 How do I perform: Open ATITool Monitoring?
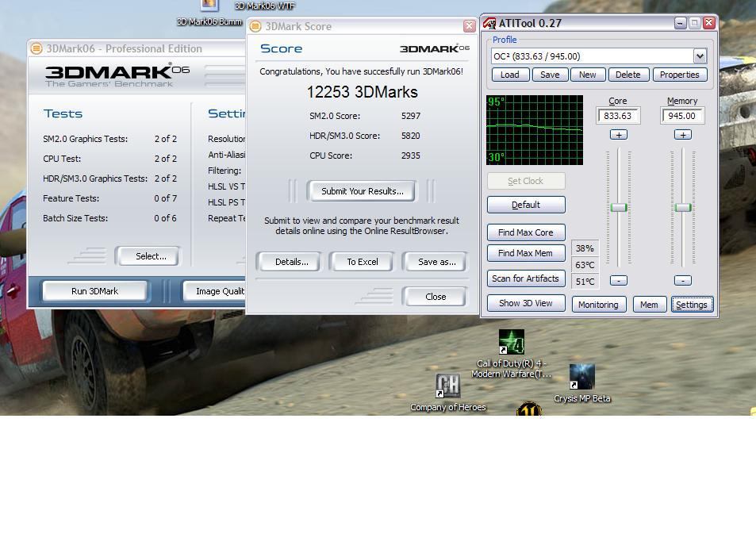pos(598,305)
